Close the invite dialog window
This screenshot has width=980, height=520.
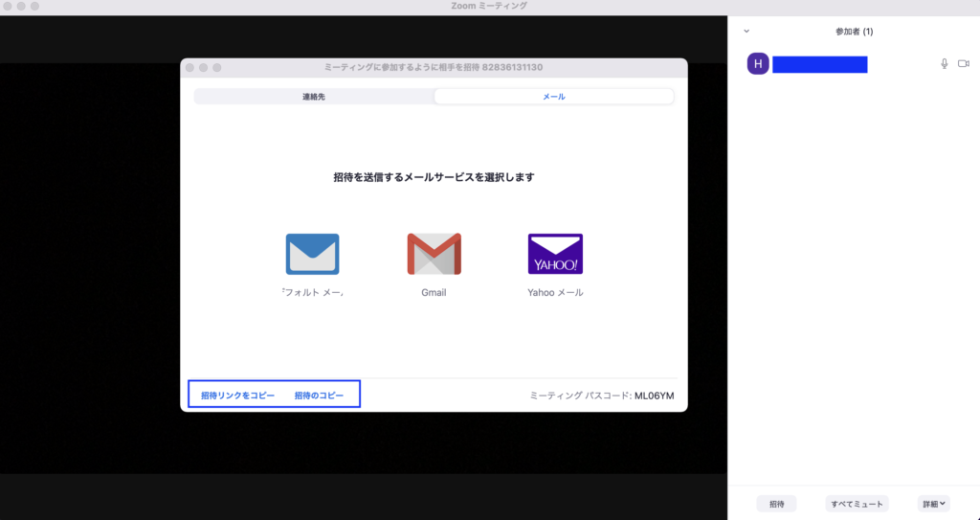tap(190, 68)
